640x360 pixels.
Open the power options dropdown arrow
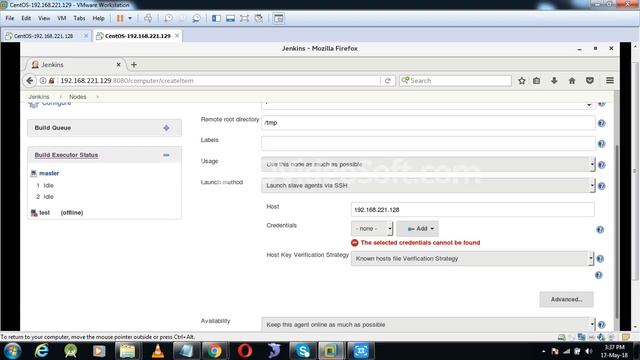[130, 18]
